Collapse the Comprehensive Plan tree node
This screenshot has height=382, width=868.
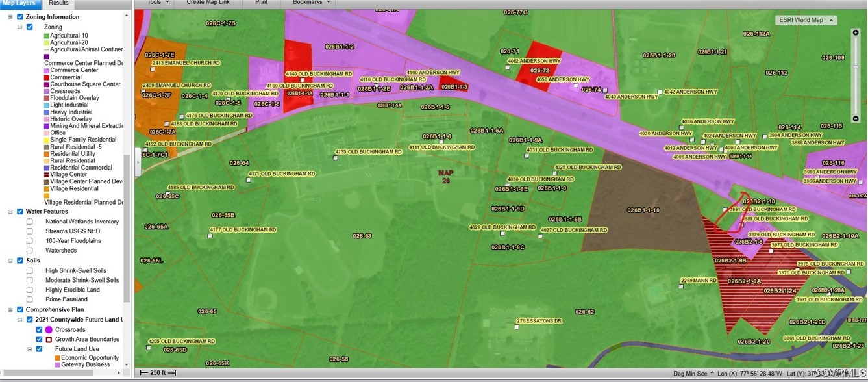pyautogui.click(x=10, y=310)
